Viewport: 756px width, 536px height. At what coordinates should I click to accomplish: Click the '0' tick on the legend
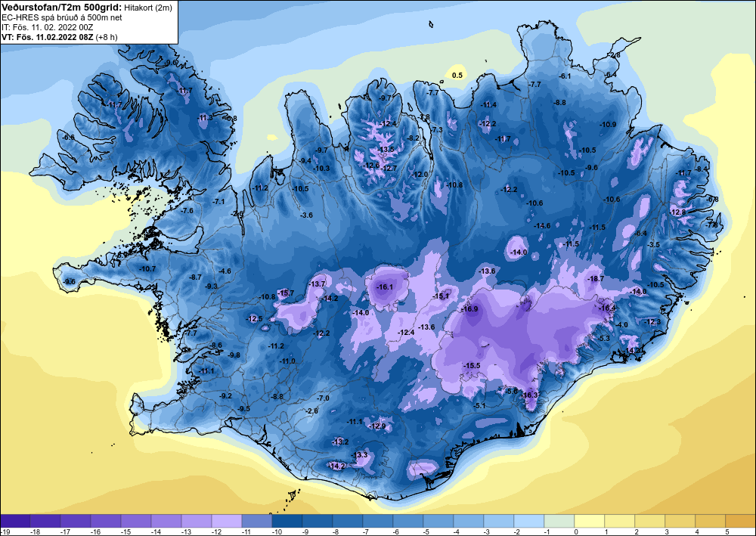click(x=577, y=531)
